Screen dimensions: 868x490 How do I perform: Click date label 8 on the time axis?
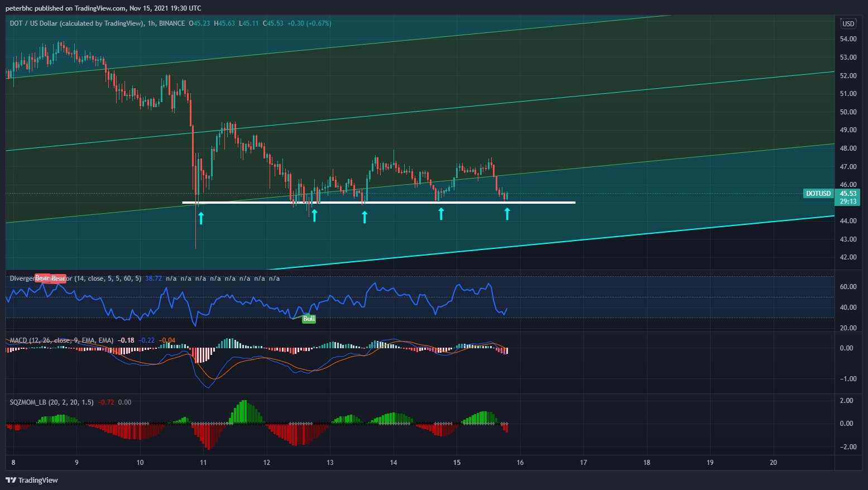(x=13, y=462)
